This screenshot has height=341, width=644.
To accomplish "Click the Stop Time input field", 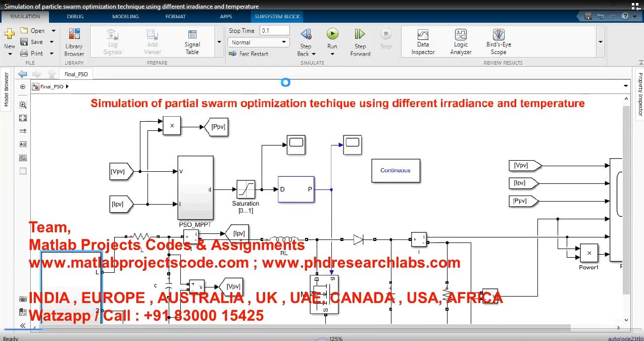I will click(x=274, y=31).
